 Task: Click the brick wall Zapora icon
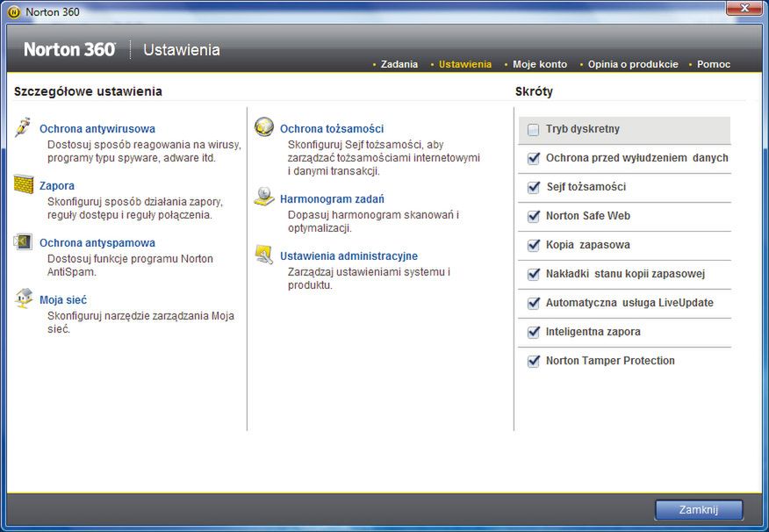pos(24,184)
